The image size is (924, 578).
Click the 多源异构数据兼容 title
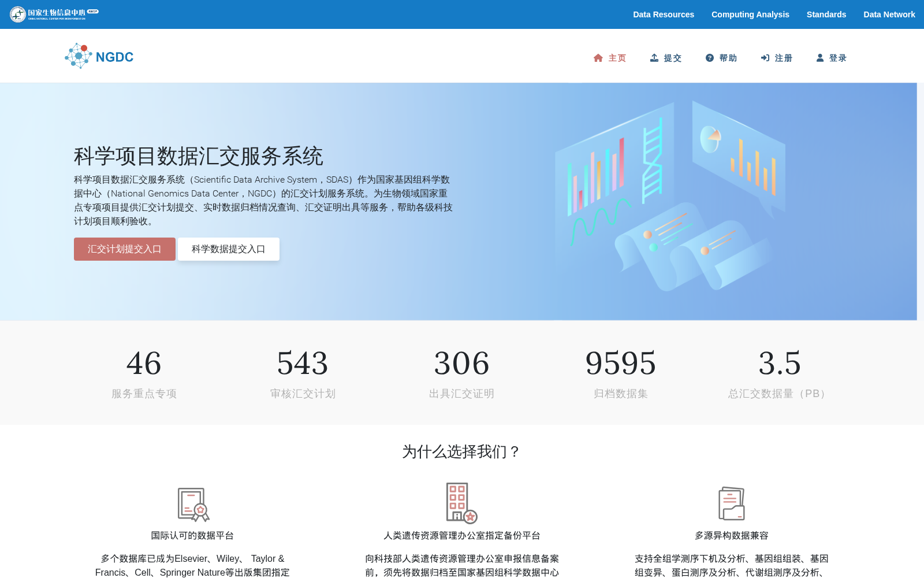pos(732,536)
